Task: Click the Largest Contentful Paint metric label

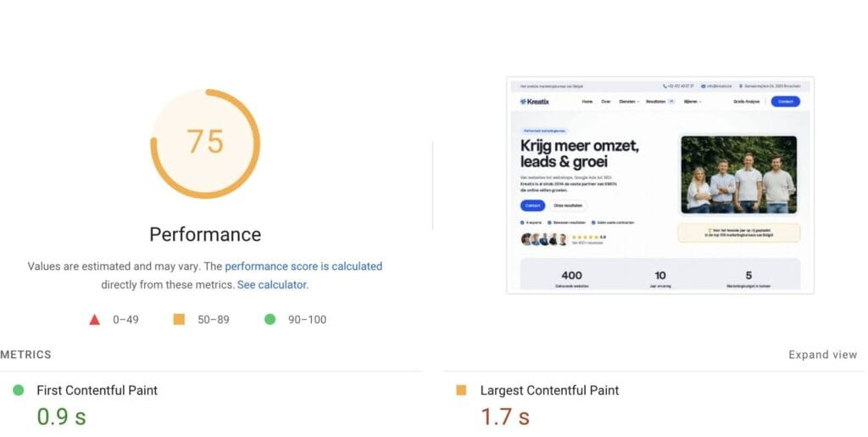Action: (x=549, y=390)
